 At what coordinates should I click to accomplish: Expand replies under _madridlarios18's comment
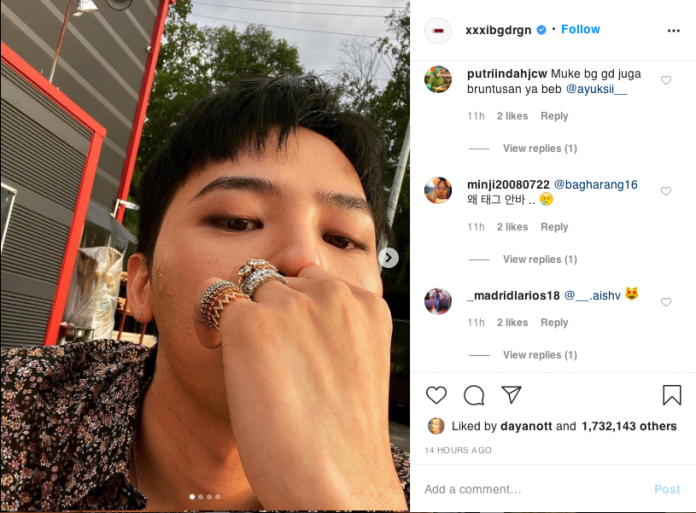pos(540,355)
